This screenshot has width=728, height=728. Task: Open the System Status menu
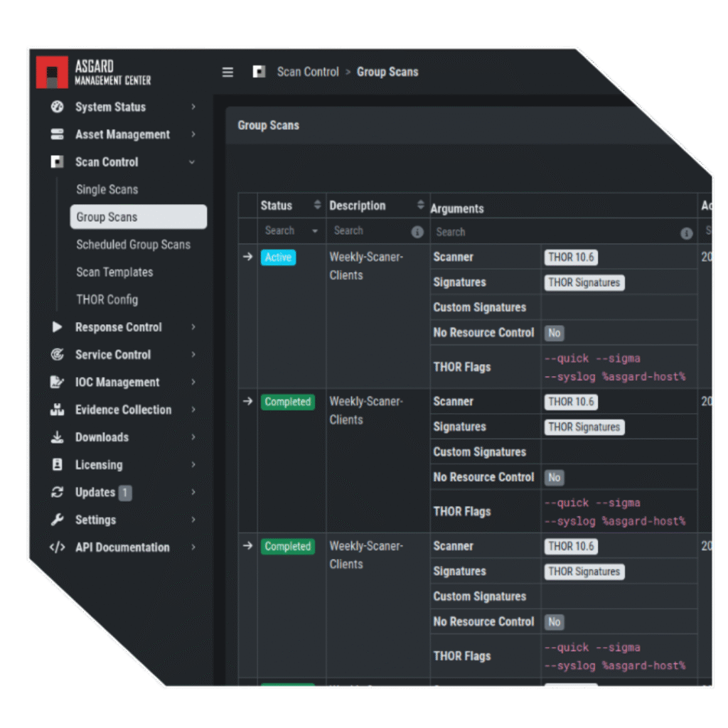point(110,107)
